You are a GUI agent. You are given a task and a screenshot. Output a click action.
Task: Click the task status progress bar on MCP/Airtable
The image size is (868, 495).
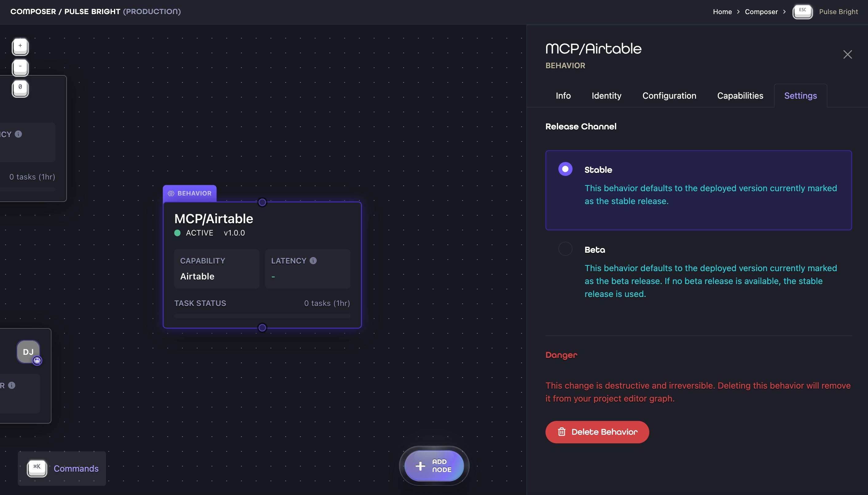pos(262,316)
